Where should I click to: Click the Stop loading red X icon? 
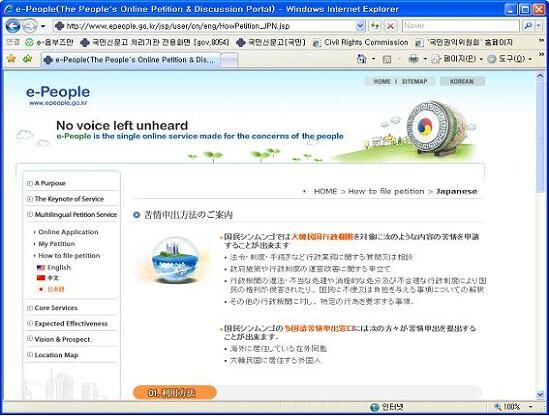390,26
